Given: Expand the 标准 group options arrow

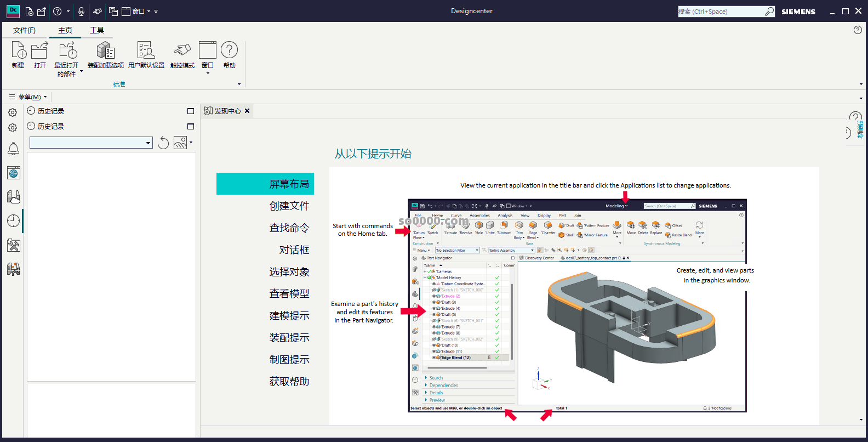Looking at the screenshot, I should click(x=239, y=84).
